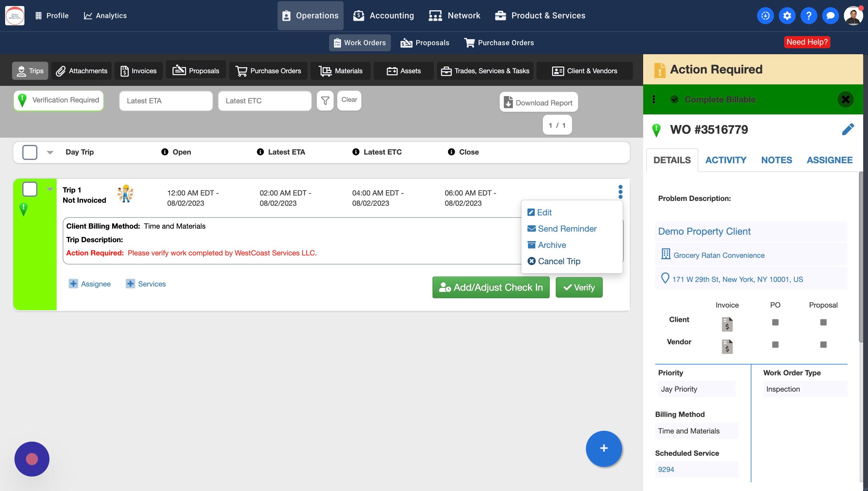
Task: Click the Latest ETA input field
Action: (x=166, y=101)
